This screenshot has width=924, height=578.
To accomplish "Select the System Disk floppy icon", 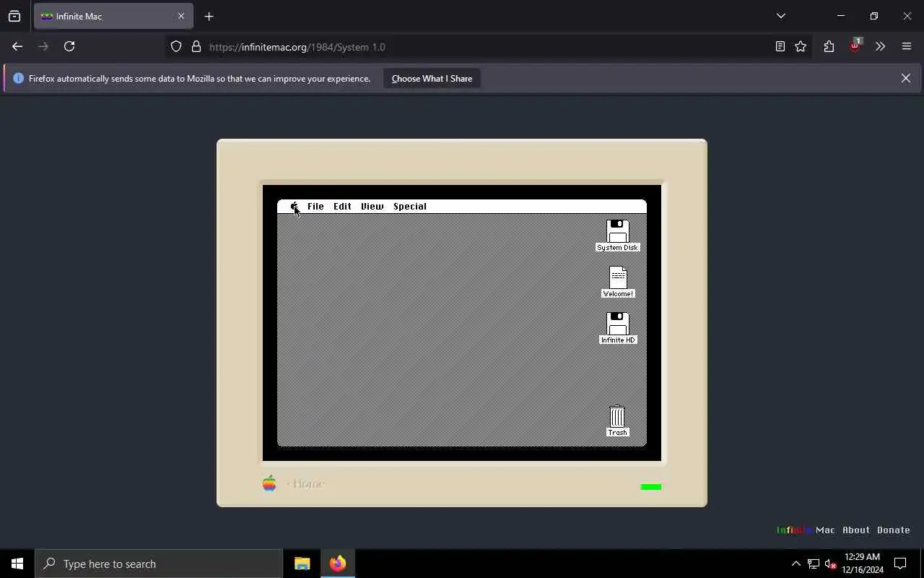I will click(x=617, y=232).
